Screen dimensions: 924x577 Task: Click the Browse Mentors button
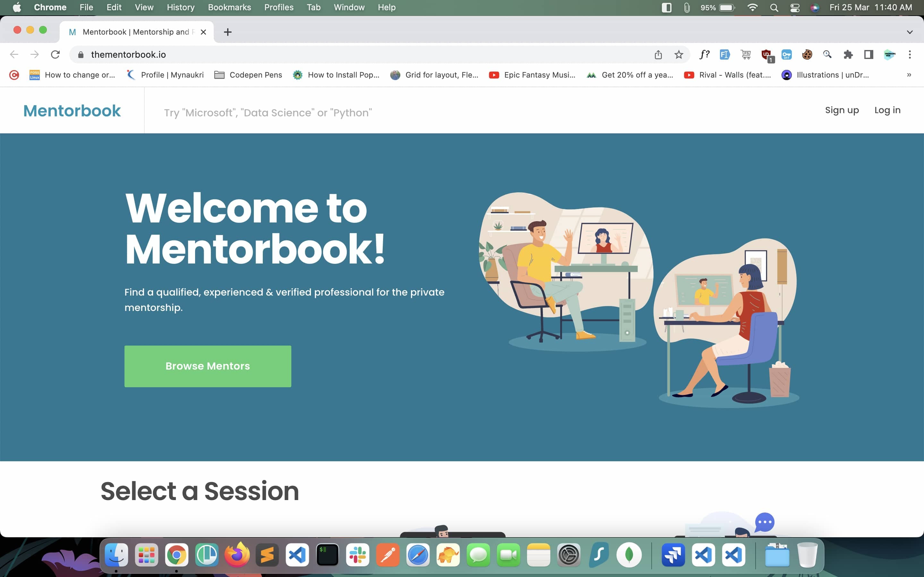pyautogui.click(x=207, y=365)
